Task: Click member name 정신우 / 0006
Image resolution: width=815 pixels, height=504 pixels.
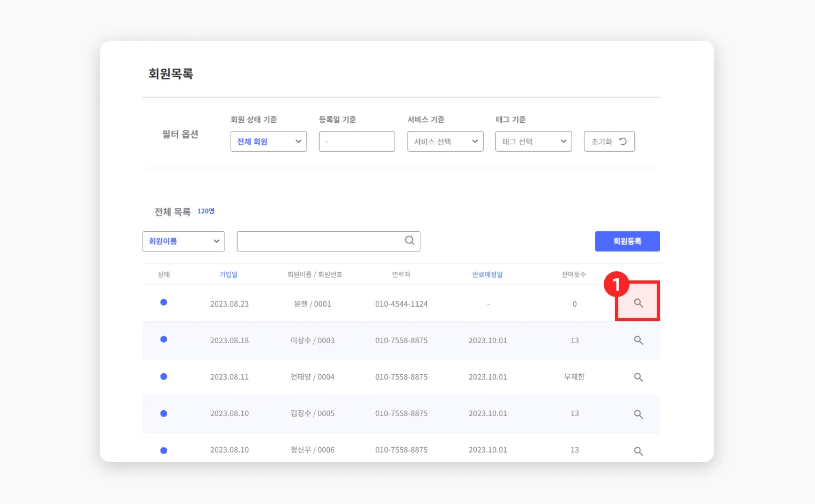Action: pyautogui.click(x=313, y=450)
